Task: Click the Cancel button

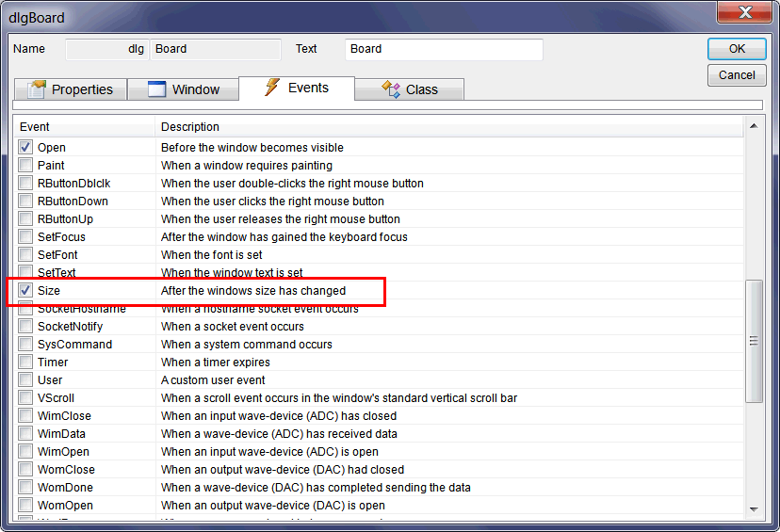Action: [737, 75]
